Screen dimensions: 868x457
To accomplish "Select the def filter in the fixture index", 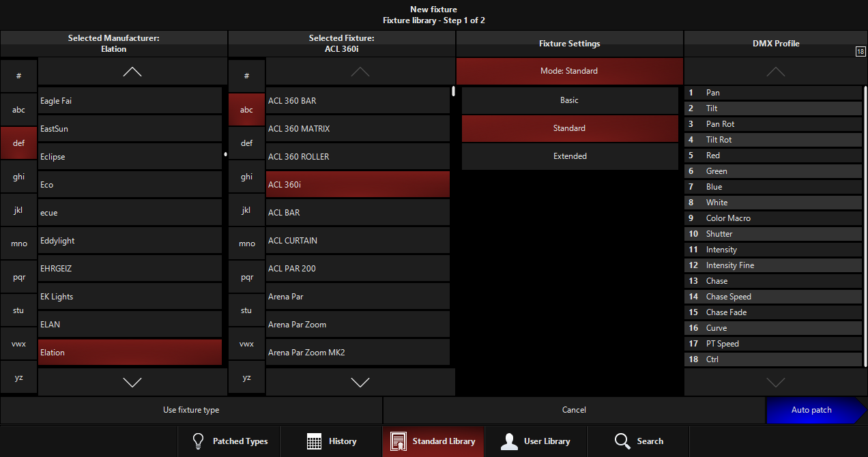I will click(246, 143).
